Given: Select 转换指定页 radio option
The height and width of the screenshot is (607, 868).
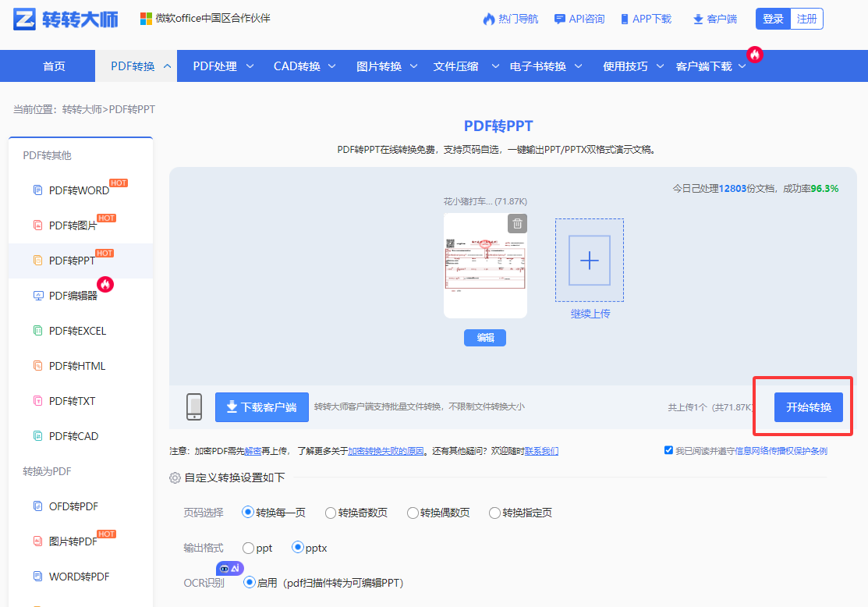Looking at the screenshot, I should click(494, 513).
